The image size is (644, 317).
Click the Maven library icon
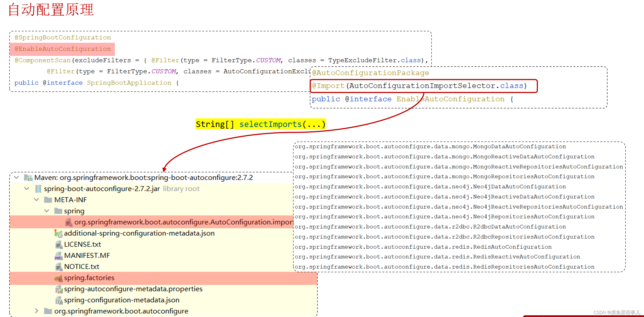click(28, 178)
